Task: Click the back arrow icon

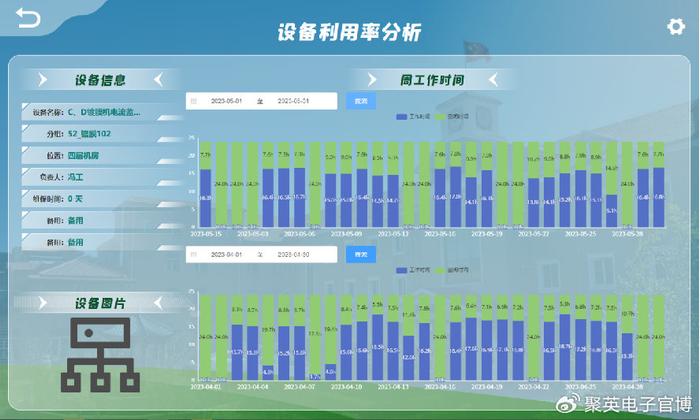Action: pos(28,18)
